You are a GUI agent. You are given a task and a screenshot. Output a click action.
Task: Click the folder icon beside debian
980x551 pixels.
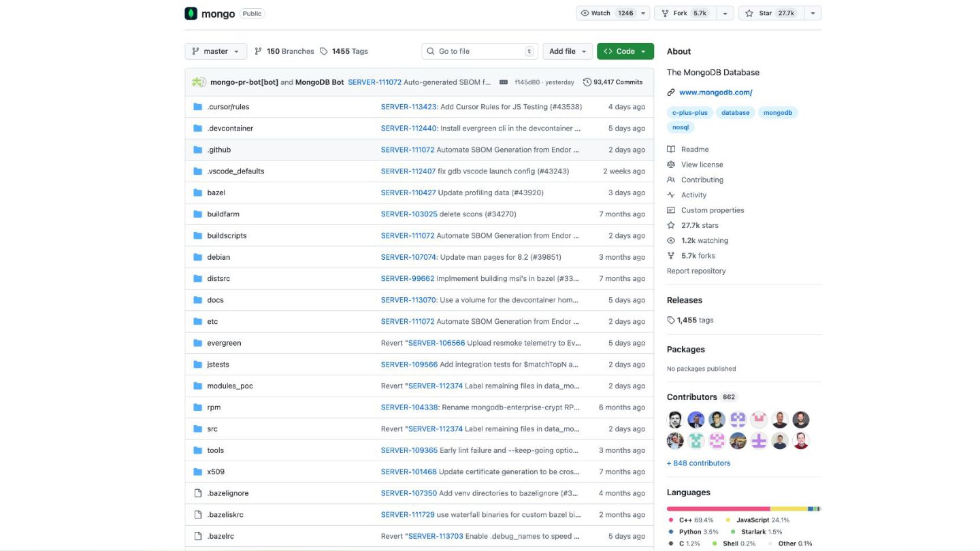[x=198, y=257]
